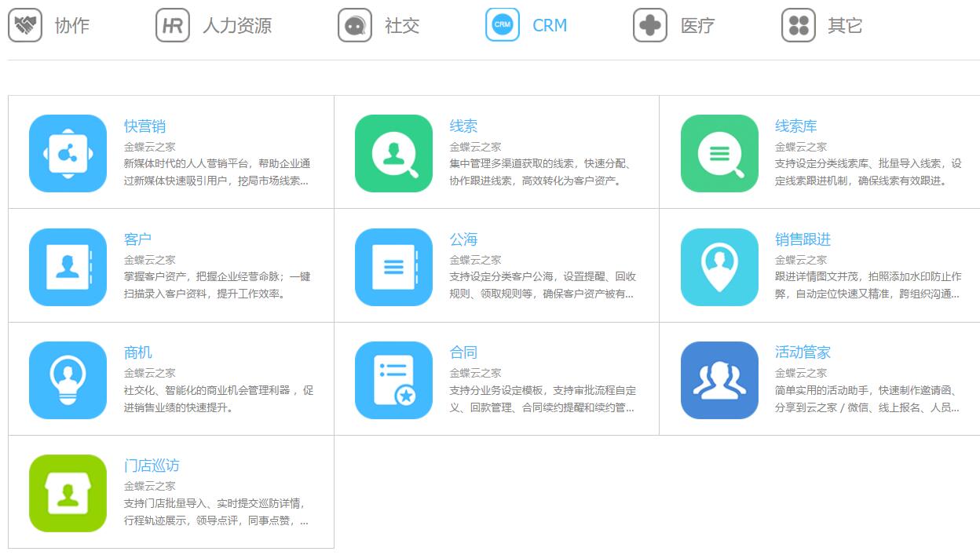
Task: Click the 商机 description text
Action: (x=218, y=399)
